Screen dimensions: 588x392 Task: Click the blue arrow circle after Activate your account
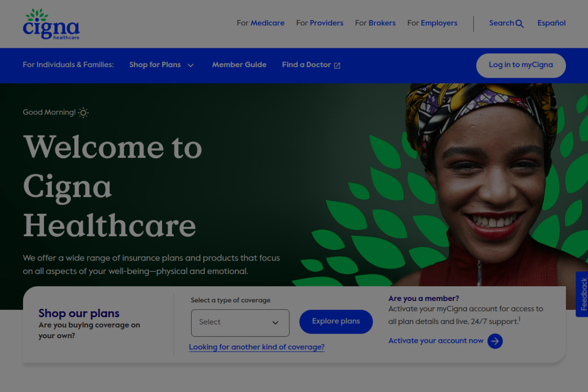495,341
